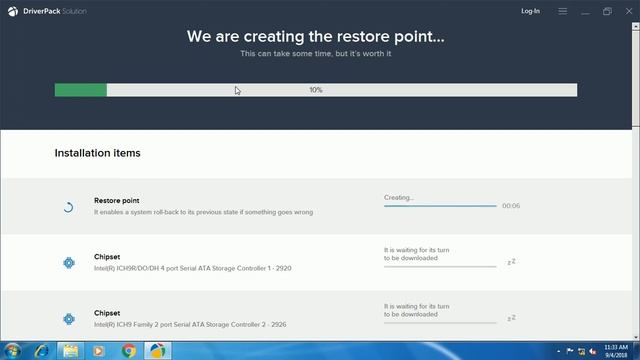The width and height of the screenshot is (640, 360).
Task: Click the scrollbar up arrow
Action: pos(636,27)
